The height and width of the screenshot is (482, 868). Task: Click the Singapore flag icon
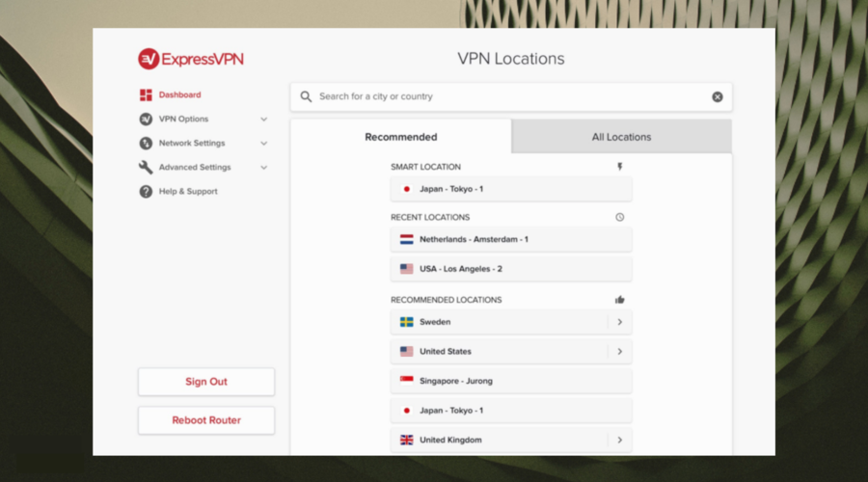[x=406, y=381]
